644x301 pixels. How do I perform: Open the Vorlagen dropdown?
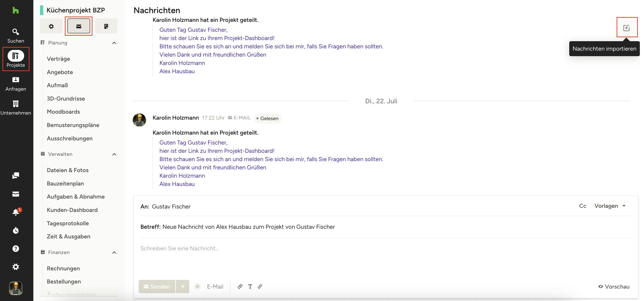[609, 206]
